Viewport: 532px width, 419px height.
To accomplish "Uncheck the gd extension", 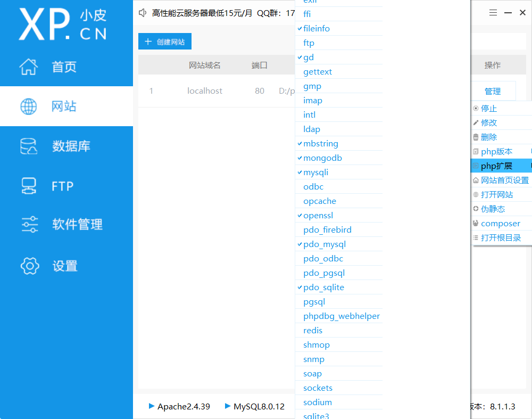I will coord(339,57).
